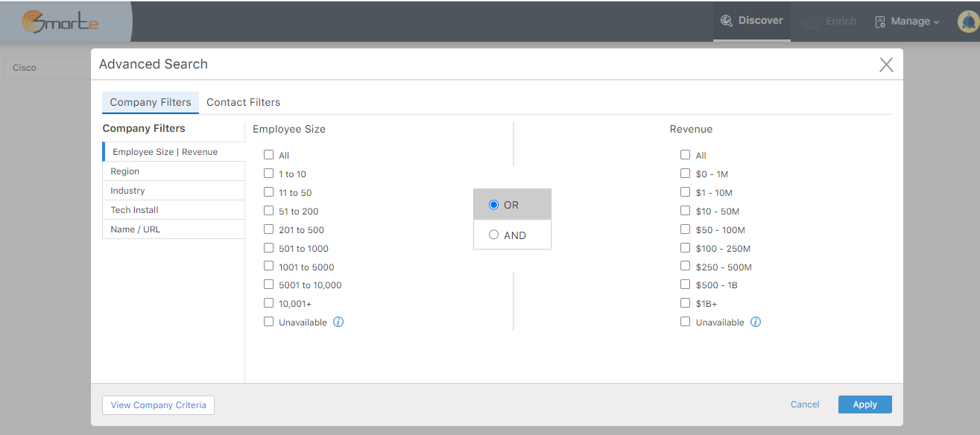Click the info icon beside Employee Size Unavailable
The height and width of the screenshot is (435, 980).
tap(338, 321)
